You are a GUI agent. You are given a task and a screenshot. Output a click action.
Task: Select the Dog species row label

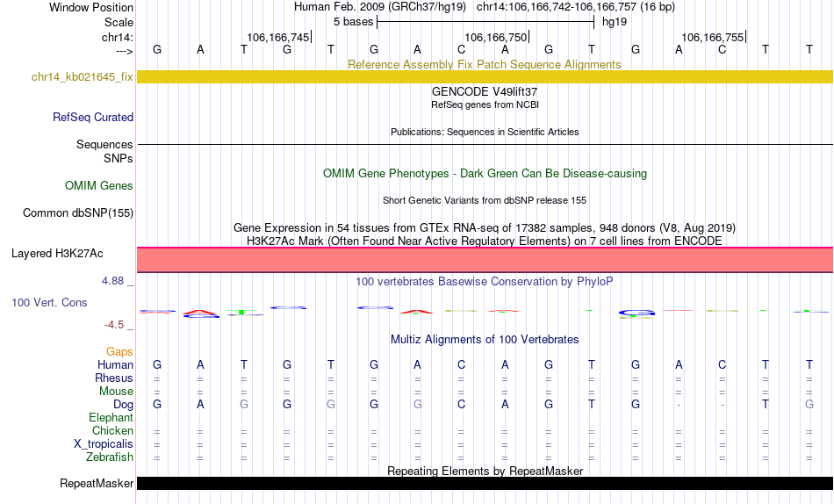(x=123, y=405)
